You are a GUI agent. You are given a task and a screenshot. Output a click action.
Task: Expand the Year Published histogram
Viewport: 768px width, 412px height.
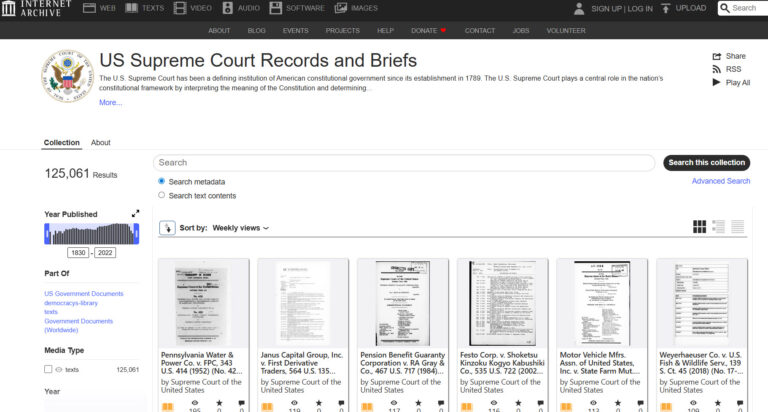[135, 214]
